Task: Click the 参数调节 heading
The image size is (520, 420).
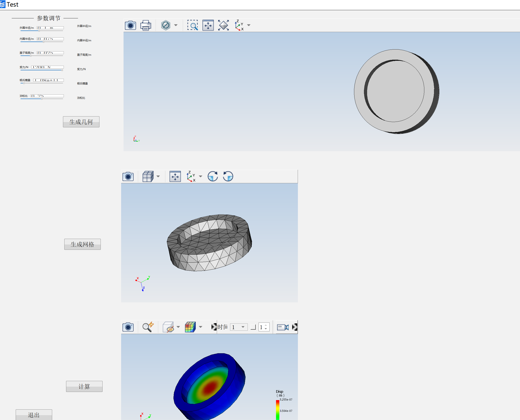Action: pyautogui.click(x=49, y=18)
